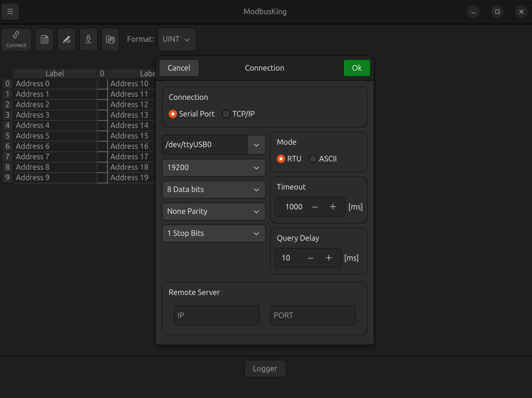This screenshot has height=398, width=532.
Task: Select the TCP/IP connection option
Action: (x=226, y=114)
